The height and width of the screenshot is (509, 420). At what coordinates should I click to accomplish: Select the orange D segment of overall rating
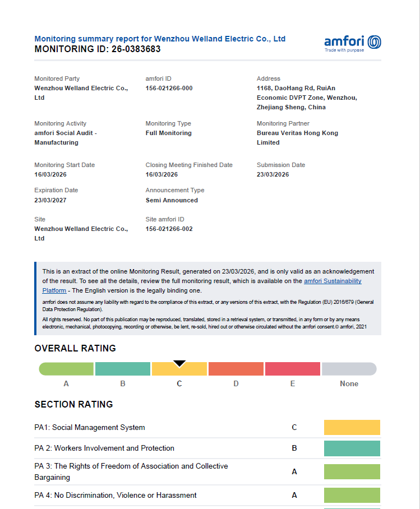(x=236, y=369)
